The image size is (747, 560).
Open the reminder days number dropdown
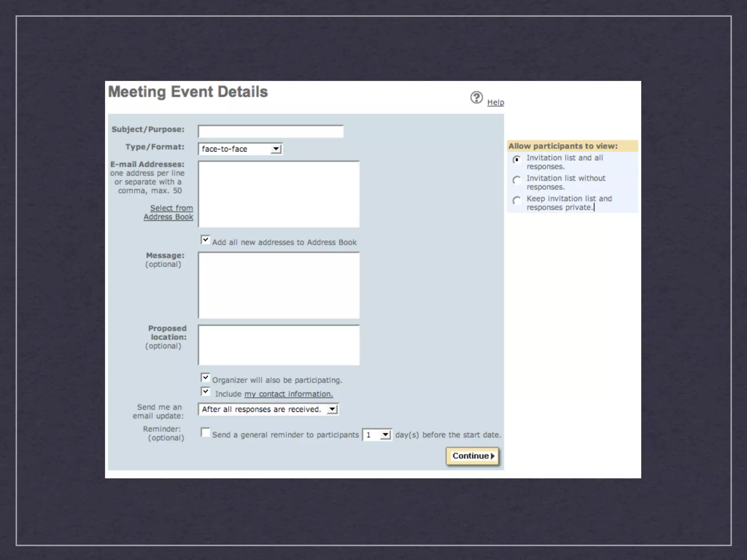coord(377,435)
